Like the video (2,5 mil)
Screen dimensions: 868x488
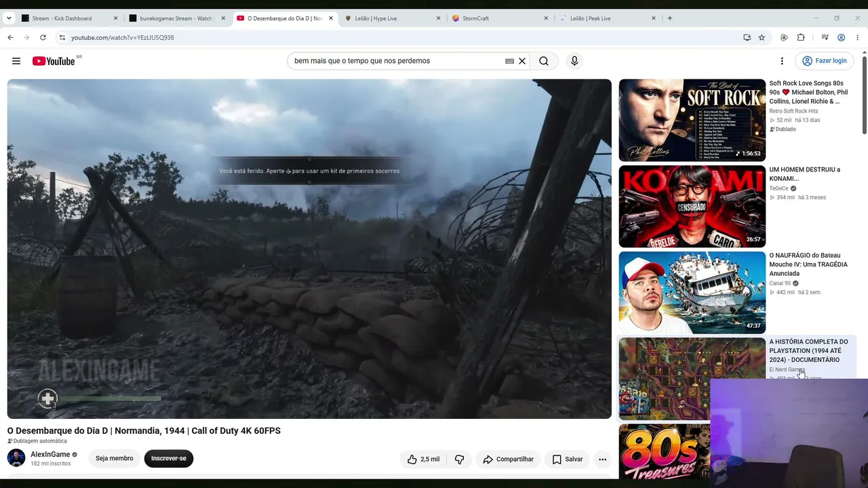coord(423,459)
